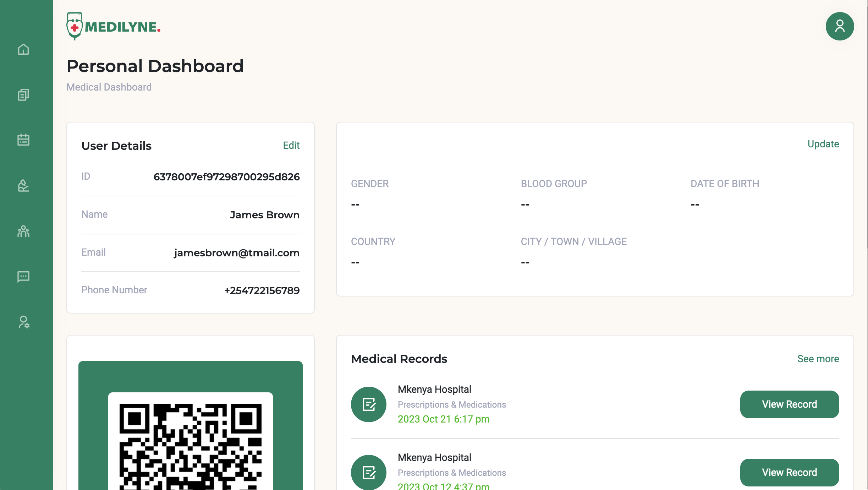
Task: Open the user settings sidebar icon
Action: click(x=23, y=322)
